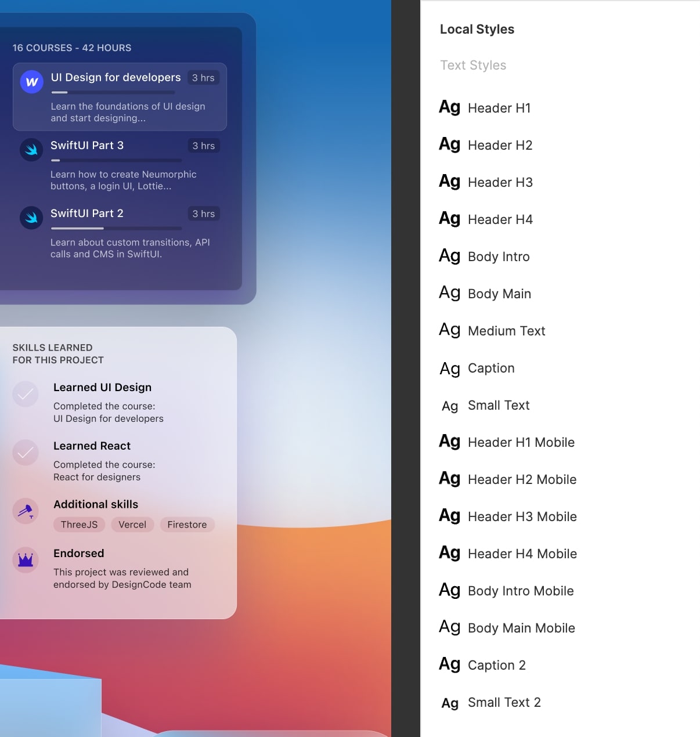This screenshot has width=700, height=737.
Task: Click the Ag preview for Caption 2
Action: 449,664
